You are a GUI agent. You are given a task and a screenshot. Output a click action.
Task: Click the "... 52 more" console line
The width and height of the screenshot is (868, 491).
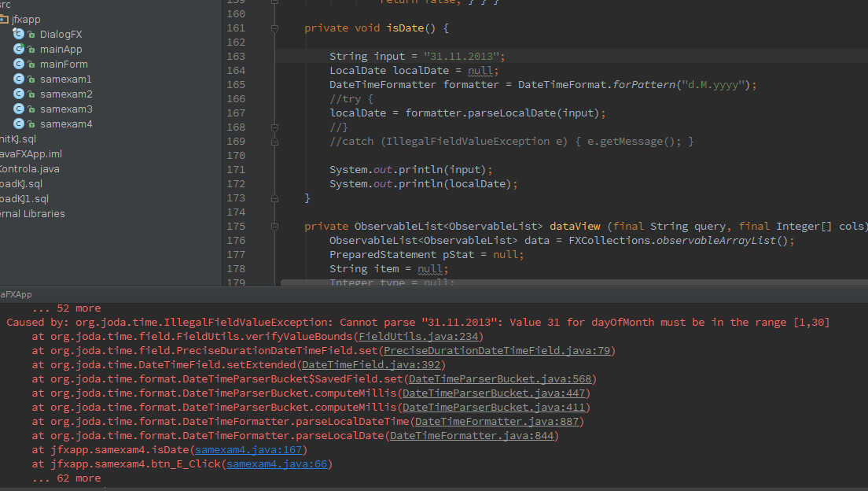[66, 308]
